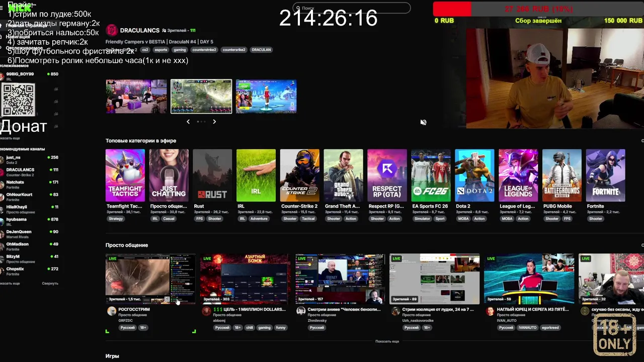This screenshot has height=362, width=644.
Task: Open АЗАРТНЫЙ БОМЖ live stream thumbnail
Action: (x=245, y=279)
